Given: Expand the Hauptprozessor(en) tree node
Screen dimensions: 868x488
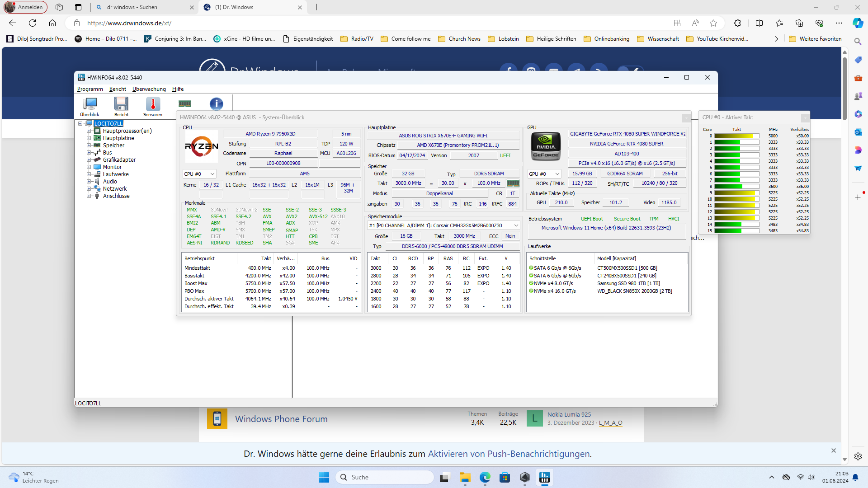Looking at the screenshot, I should 89,131.
